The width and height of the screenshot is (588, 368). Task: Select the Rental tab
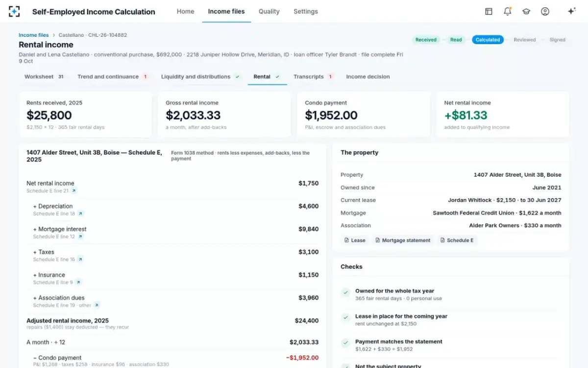[267, 77]
